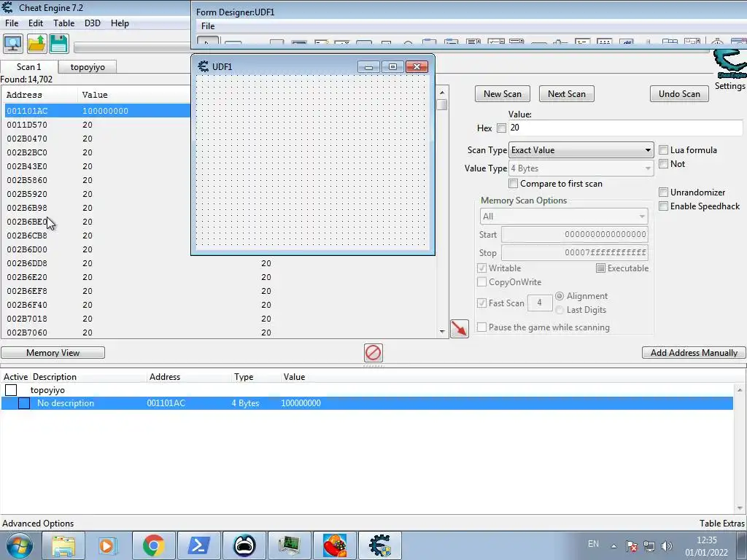Select found address 0011D570 row
Screen dimensions: 747x560
tap(98, 125)
